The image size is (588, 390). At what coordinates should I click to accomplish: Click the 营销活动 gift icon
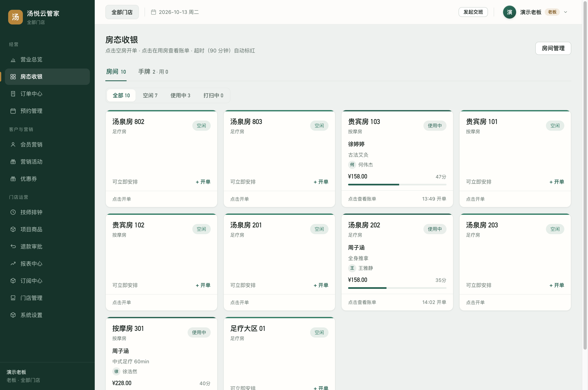click(13, 162)
